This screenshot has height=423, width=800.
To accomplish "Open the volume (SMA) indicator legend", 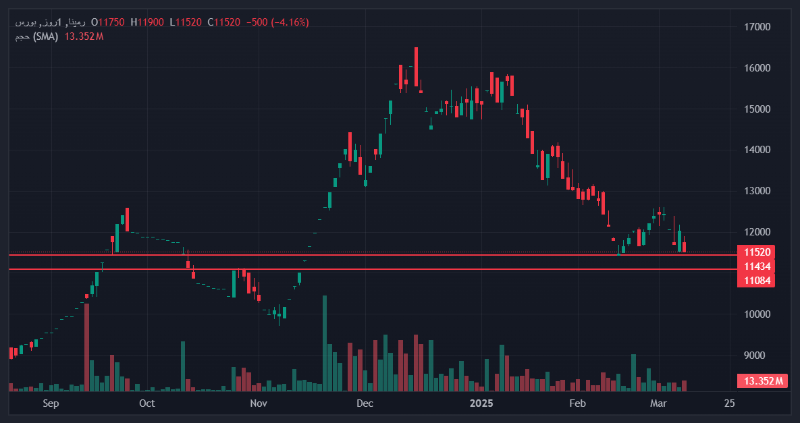I will [37, 37].
